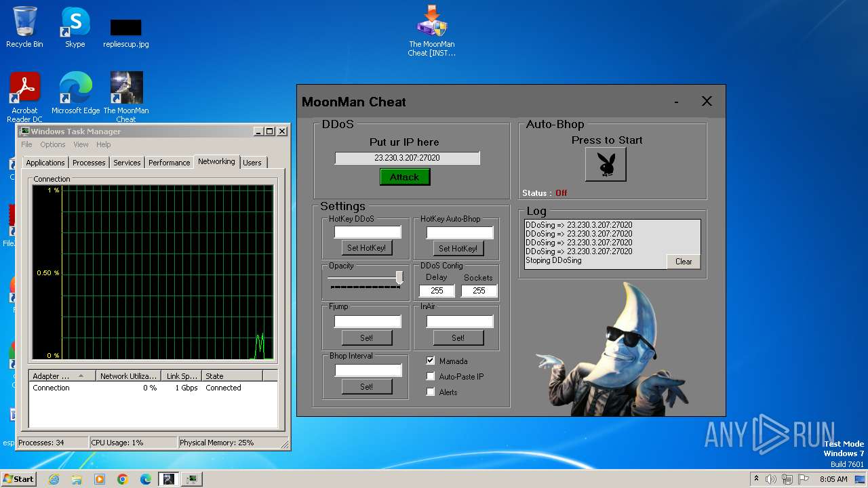Click the Opacity slider handle
Image resolution: width=868 pixels, height=488 pixels.
399,278
